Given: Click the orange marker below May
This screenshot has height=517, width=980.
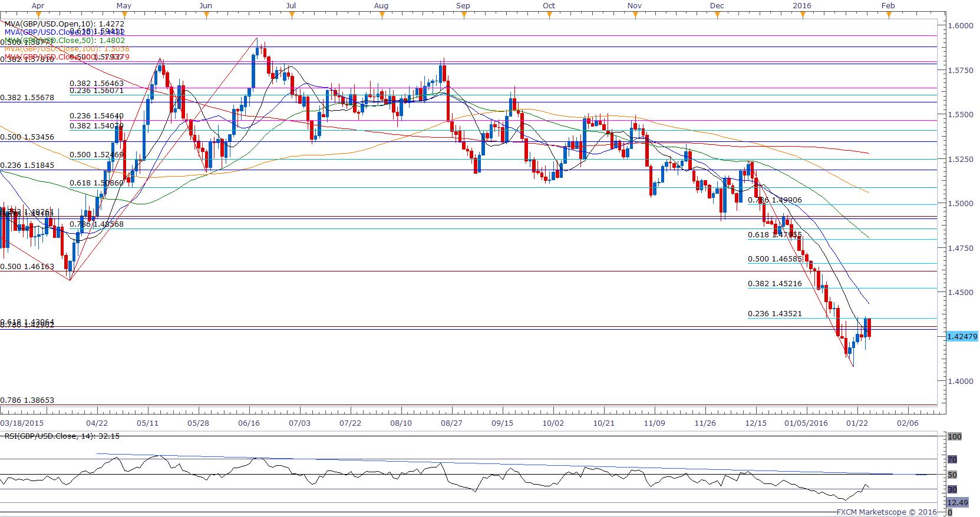Looking at the screenshot, I should click(124, 15).
